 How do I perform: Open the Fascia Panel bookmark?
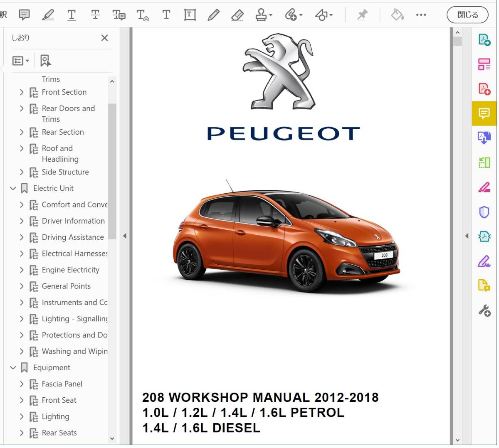[62, 384]
